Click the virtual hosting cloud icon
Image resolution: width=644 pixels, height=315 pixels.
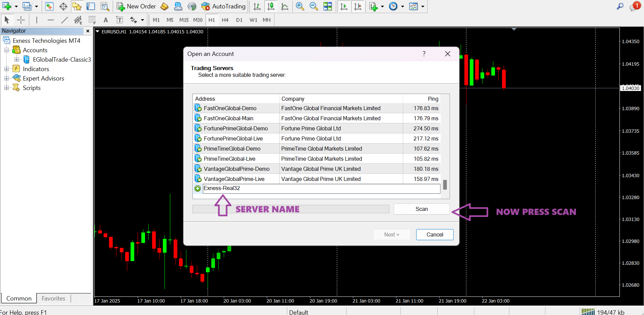[178, 6]
